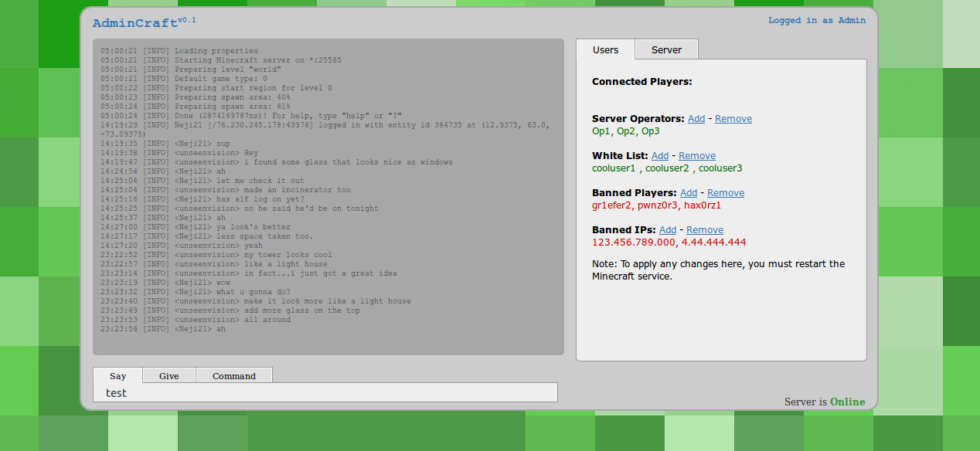Viewport: 980px width, 451px height.
Task: Remove a Server Operator
Action: click(733, 118)
